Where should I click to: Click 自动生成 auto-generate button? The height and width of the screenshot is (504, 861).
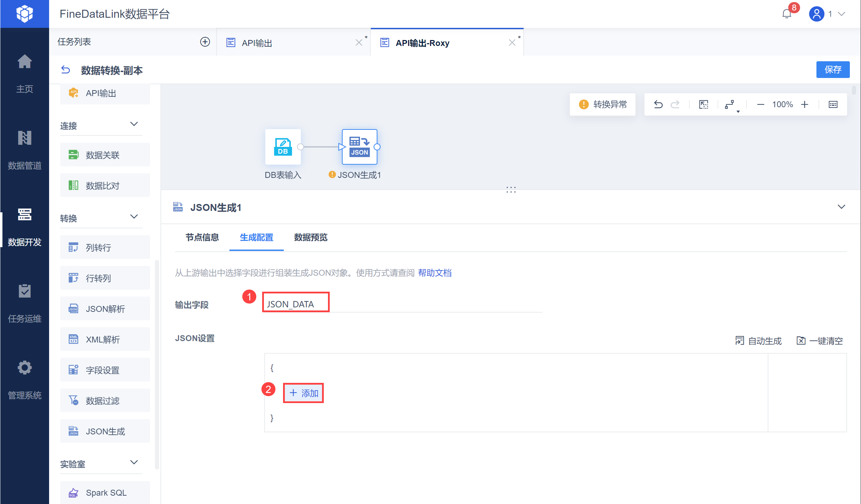(758, 341)
